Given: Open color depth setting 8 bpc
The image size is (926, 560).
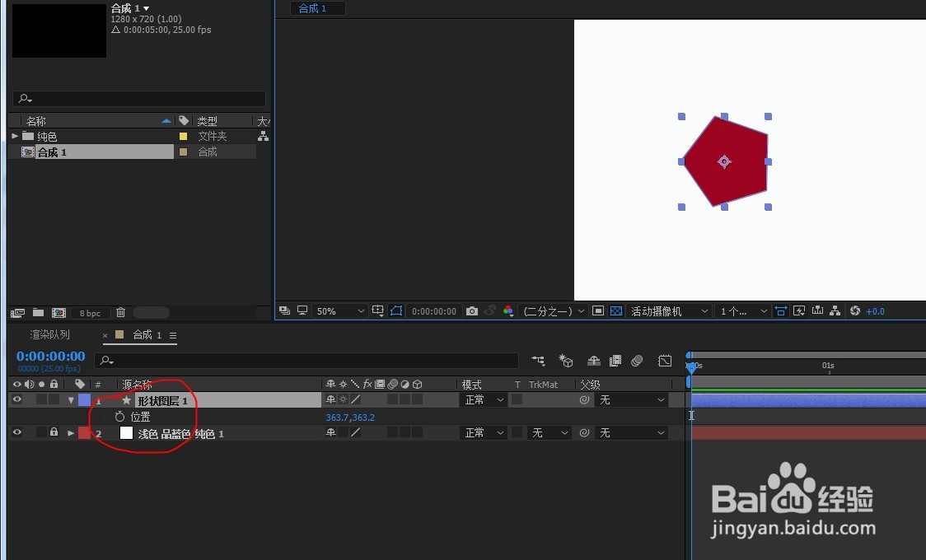Looking at the screenshot, I should 90,313.
